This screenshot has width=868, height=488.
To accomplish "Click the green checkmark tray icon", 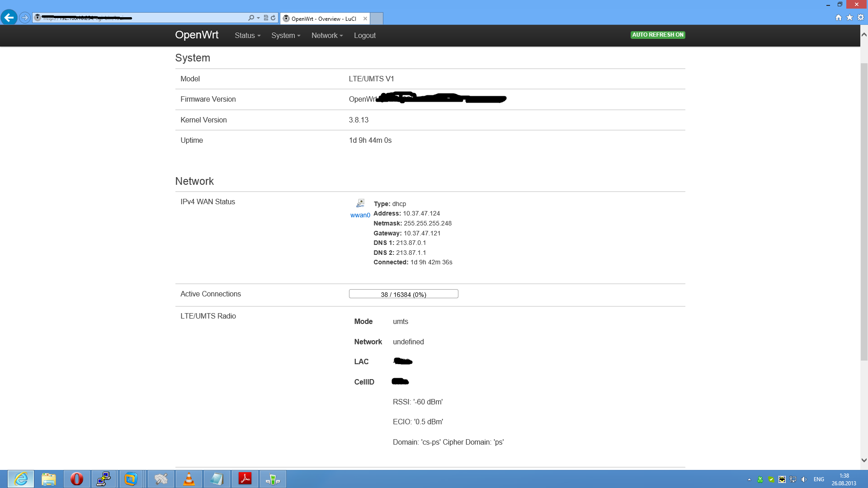I will coord(771,479).
